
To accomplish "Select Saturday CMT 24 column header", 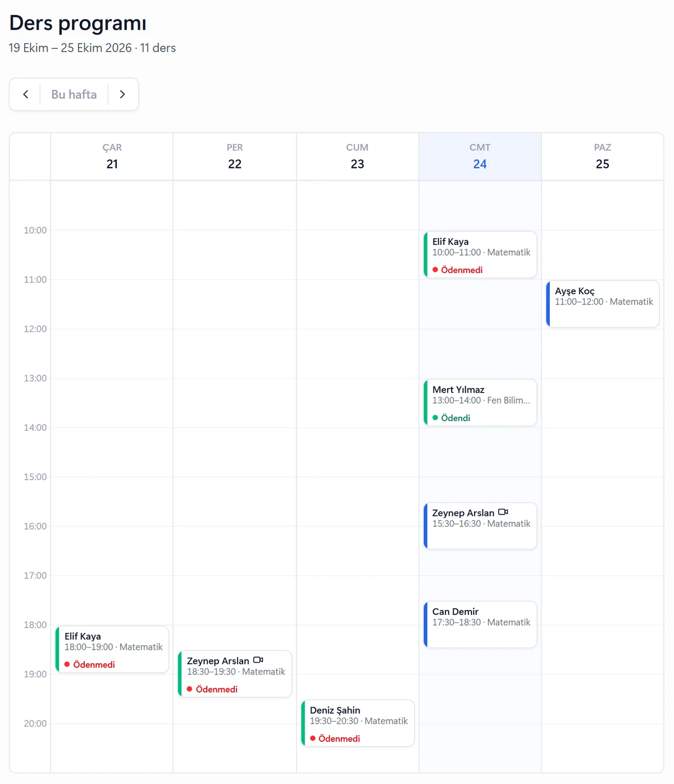I will tap(480, 157).
